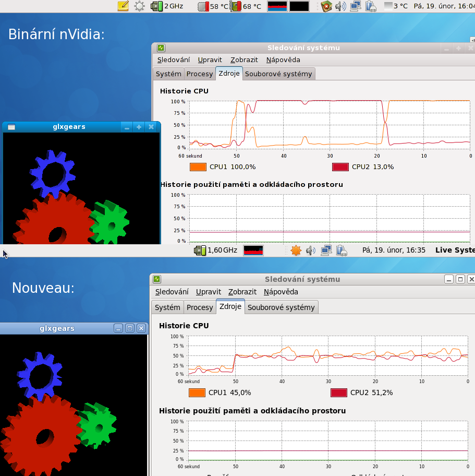This screenshot has width=475, height=476.
Task: Close the upper glxgears window
Action: coord(151,127)
